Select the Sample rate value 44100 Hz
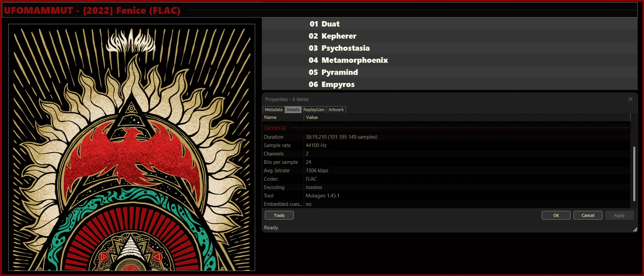 [316, 145]
